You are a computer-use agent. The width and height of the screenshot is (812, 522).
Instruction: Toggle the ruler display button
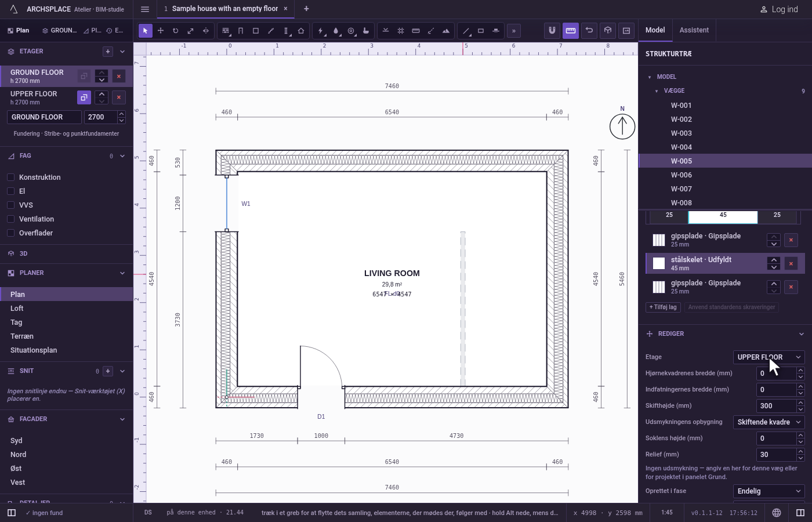click(x=571, y=31)
